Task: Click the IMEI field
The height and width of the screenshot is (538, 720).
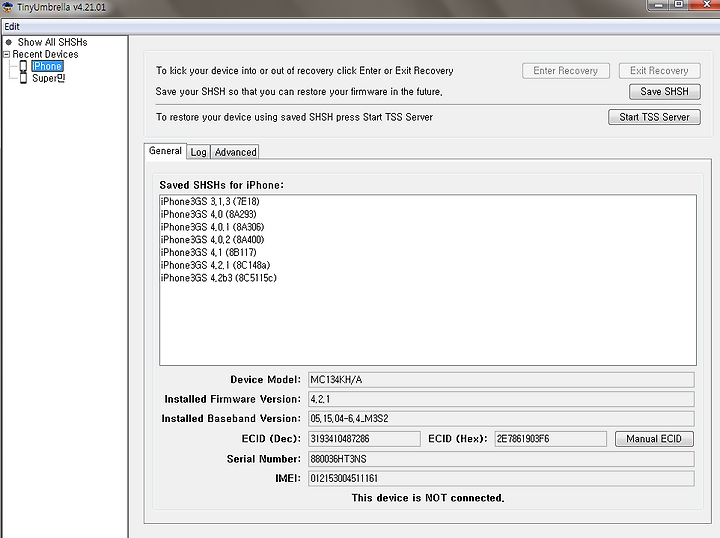Action: click(501, 478)
